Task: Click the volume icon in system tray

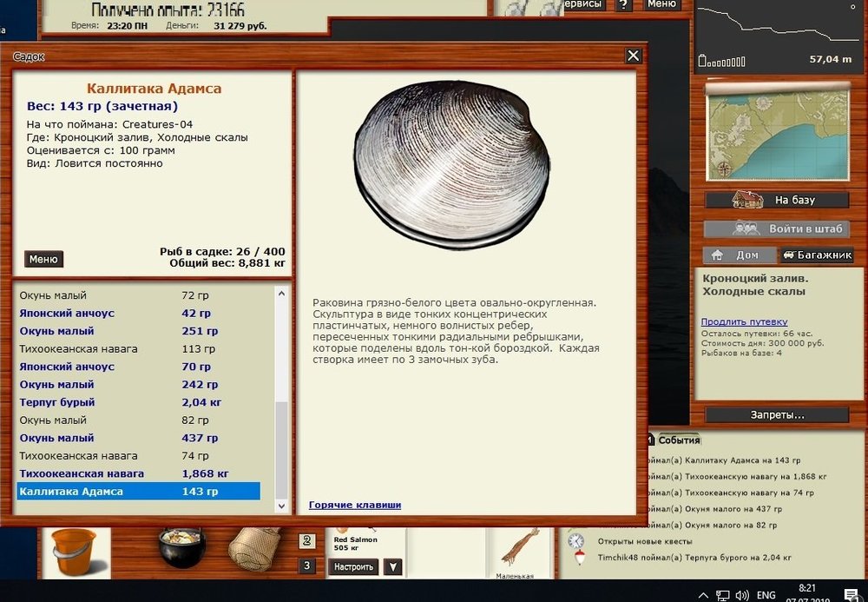Action: coord(742,596)
